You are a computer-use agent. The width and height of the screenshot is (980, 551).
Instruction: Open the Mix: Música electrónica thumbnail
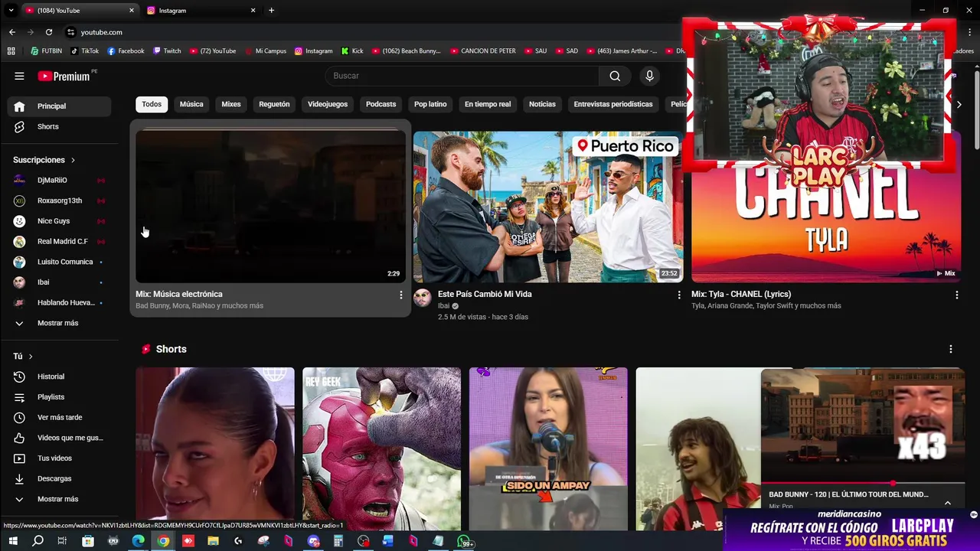pyautogui.click(x=270, y=207)
